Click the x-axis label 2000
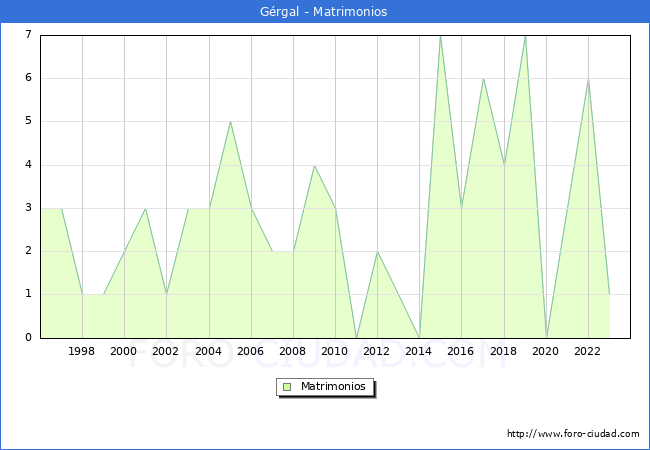Screen dimensions: 650x450 (x=124, y=351)
